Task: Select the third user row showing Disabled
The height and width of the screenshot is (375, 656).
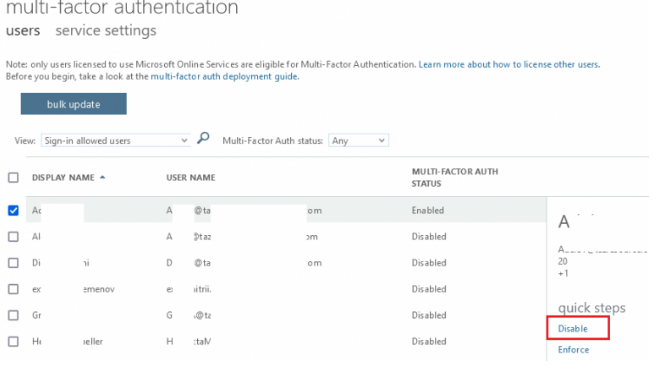Action: (x=286, y=263)
